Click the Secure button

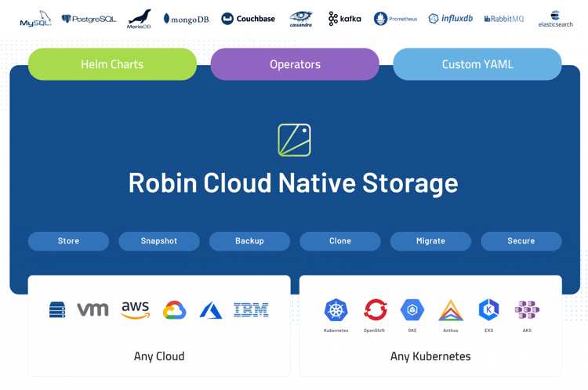tap(521, 241)
